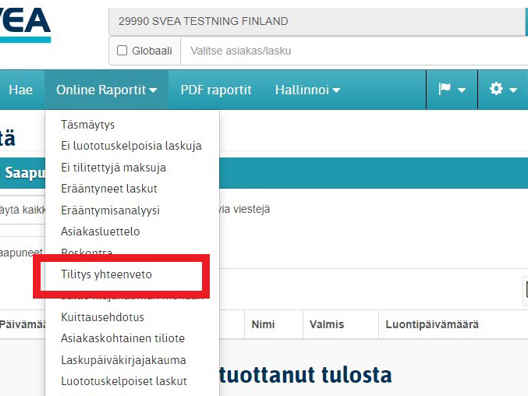
Task: Open Asiakasluettelo report
Action: 100,231
